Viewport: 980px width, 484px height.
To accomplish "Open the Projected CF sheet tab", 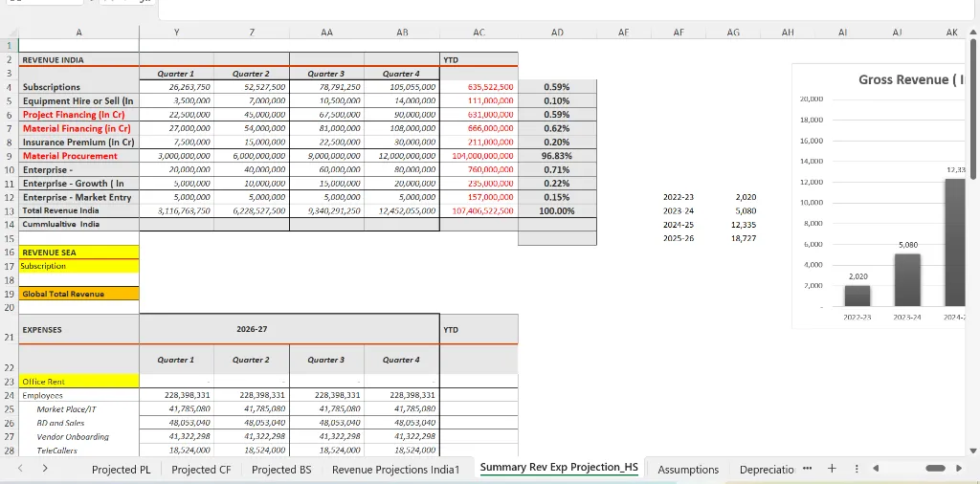I will pos(201,470).
